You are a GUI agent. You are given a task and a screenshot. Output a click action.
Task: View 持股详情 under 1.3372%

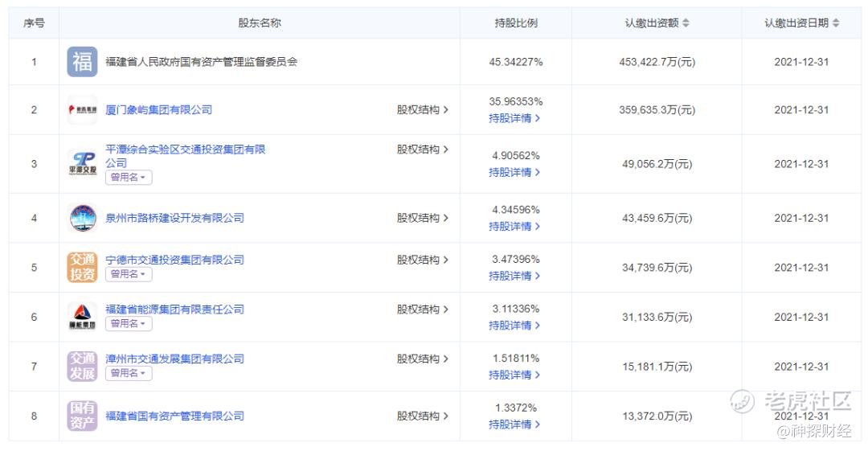(514, 424)
